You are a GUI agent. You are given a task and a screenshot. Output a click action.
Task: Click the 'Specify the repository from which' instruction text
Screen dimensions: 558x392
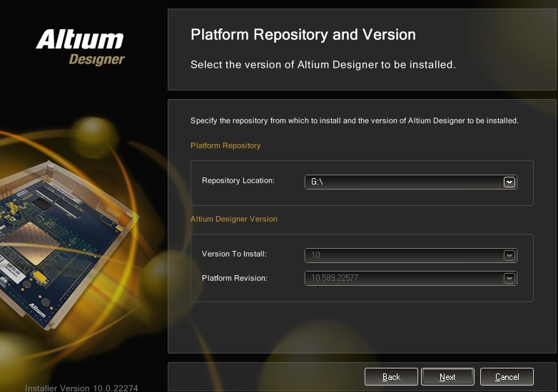(354, 121)
